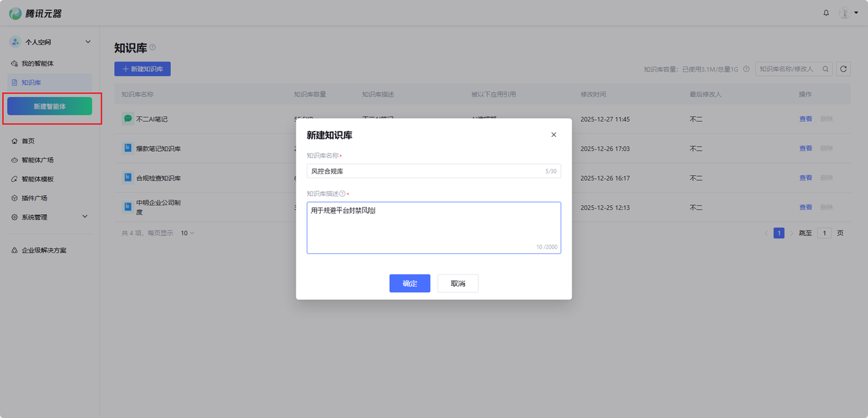Expand the 个人空间 space selector
Screen dimensions: 868x418
(x=50, y=42)
